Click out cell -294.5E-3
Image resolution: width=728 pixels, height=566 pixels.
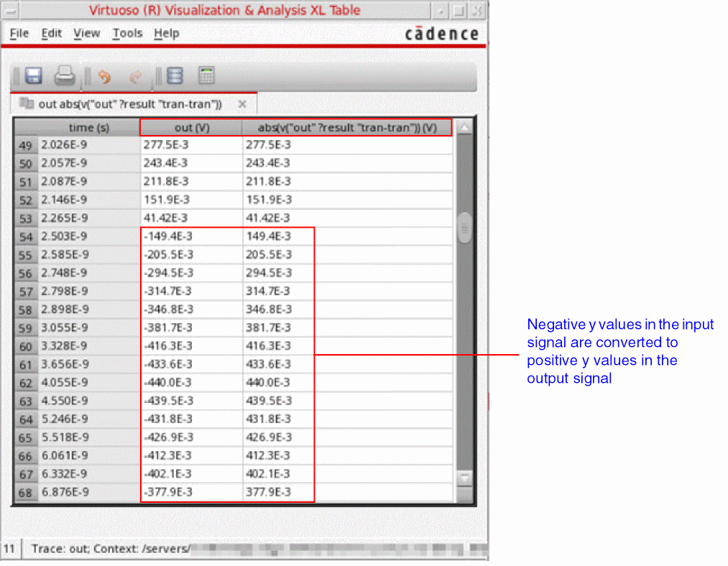pyautogui.click(x=191, y=273)
